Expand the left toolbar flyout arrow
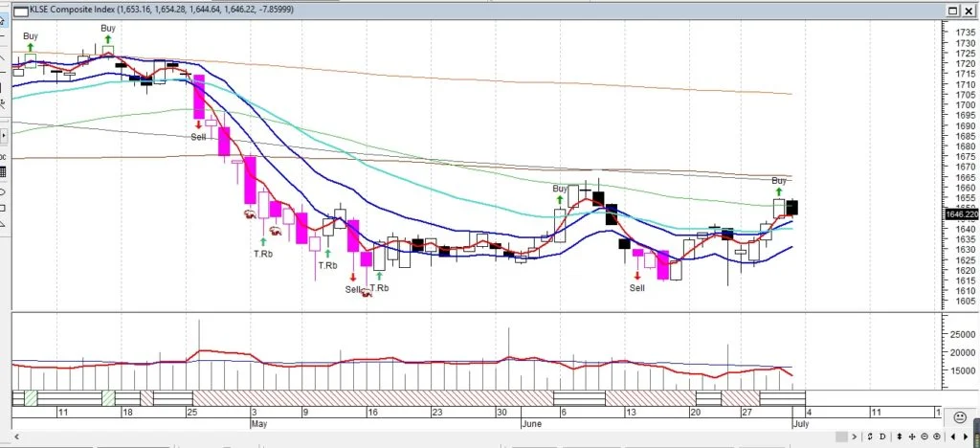Viewport: 980px width, 448px height. pos(4,135)
